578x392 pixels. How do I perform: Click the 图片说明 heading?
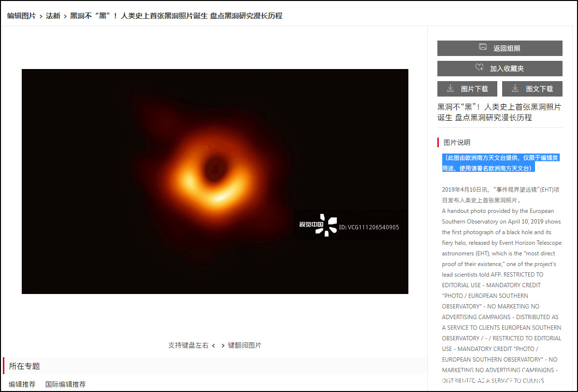click(x=457, y=142)
